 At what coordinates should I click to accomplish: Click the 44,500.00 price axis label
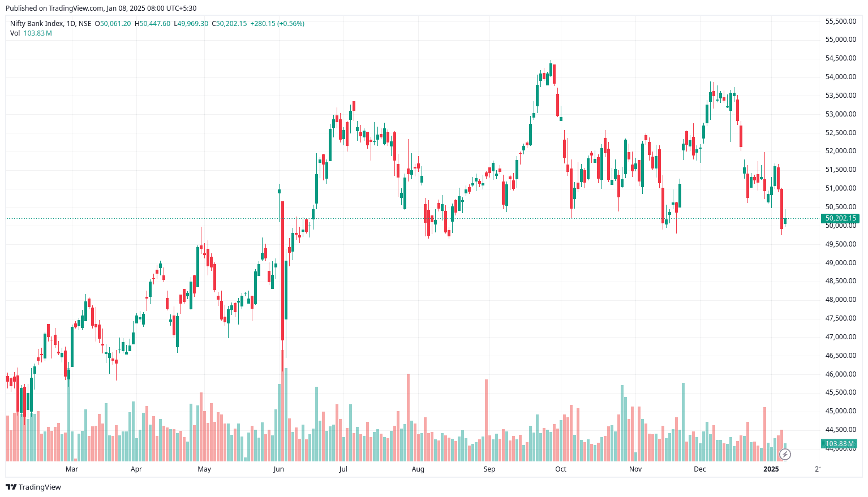click(841, 430)
